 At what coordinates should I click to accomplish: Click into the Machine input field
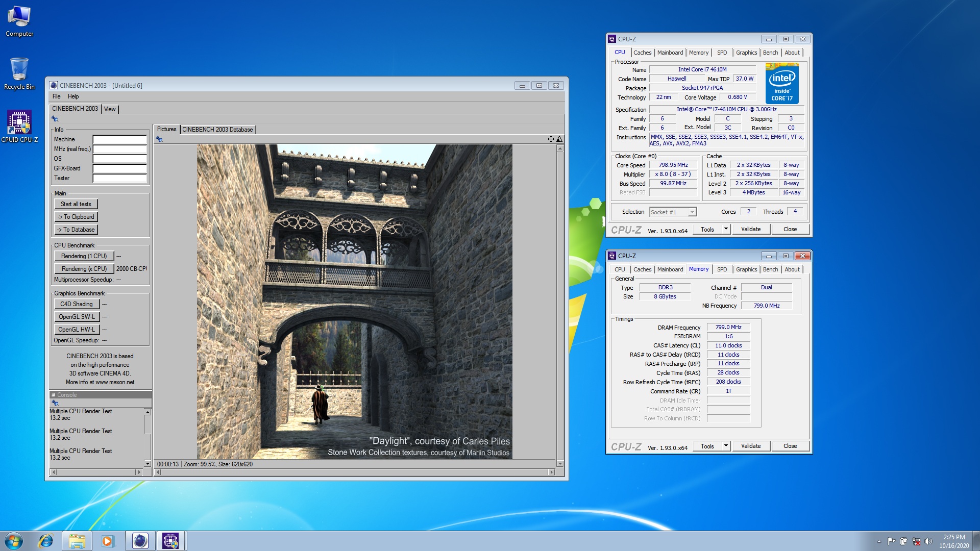[x=119, y=139]
